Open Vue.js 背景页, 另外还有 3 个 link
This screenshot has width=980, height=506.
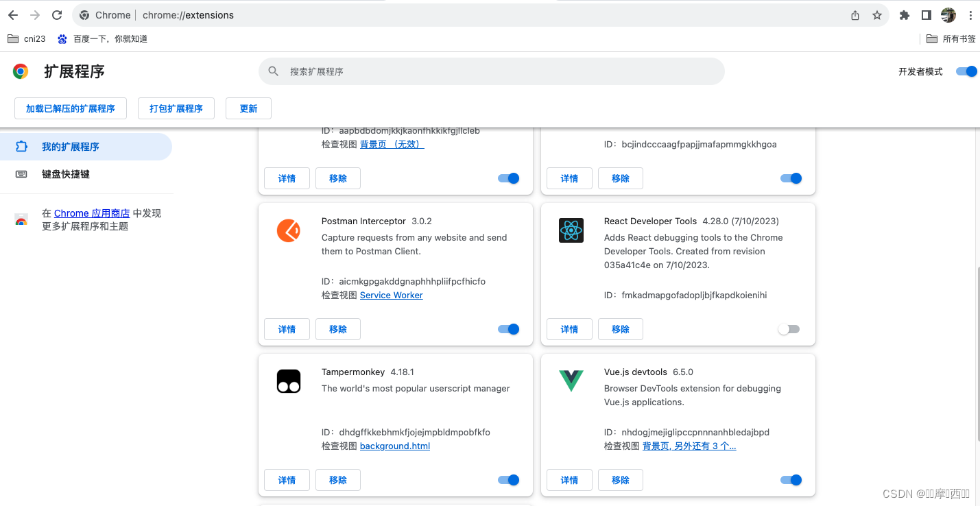tap(689, 446)
